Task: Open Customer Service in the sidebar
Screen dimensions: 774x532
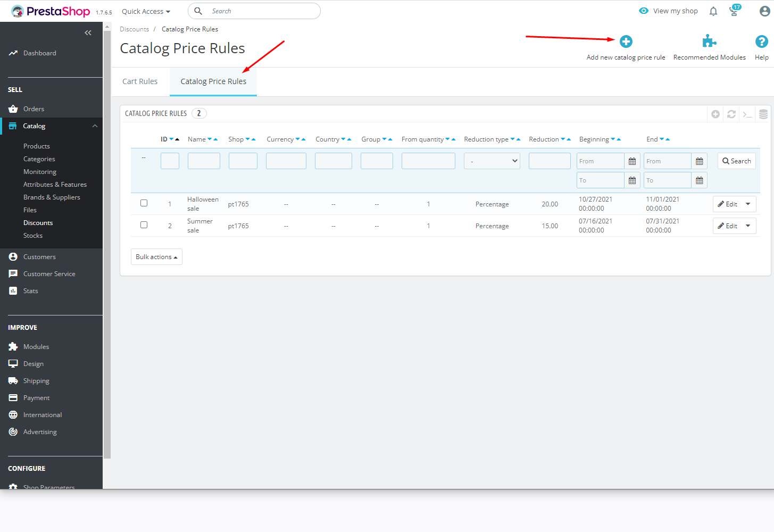Action: pos(49,274)
